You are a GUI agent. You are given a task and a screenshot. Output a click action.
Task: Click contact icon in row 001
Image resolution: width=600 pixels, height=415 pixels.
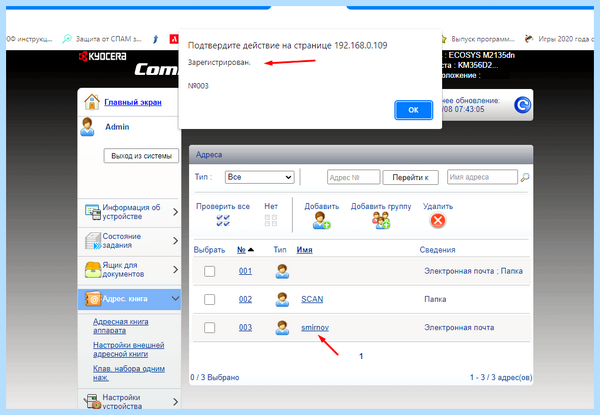click(x=282, y=271)
